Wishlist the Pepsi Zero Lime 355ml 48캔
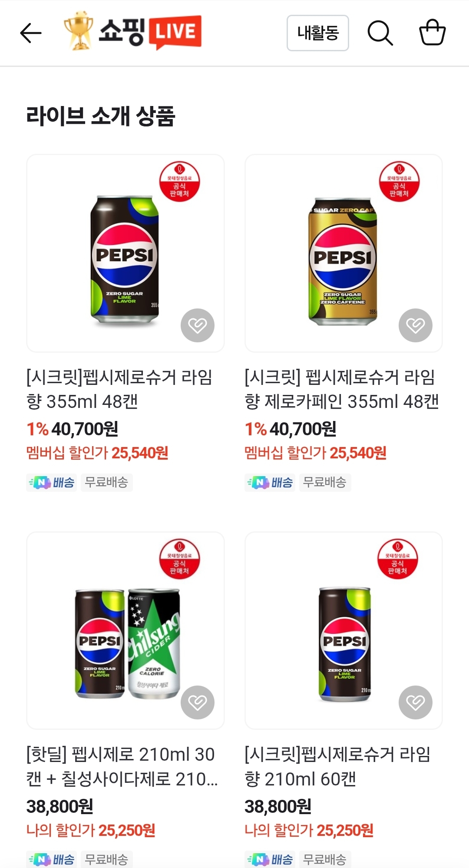This screenshot has height=868, width=469. coord(198,325)
